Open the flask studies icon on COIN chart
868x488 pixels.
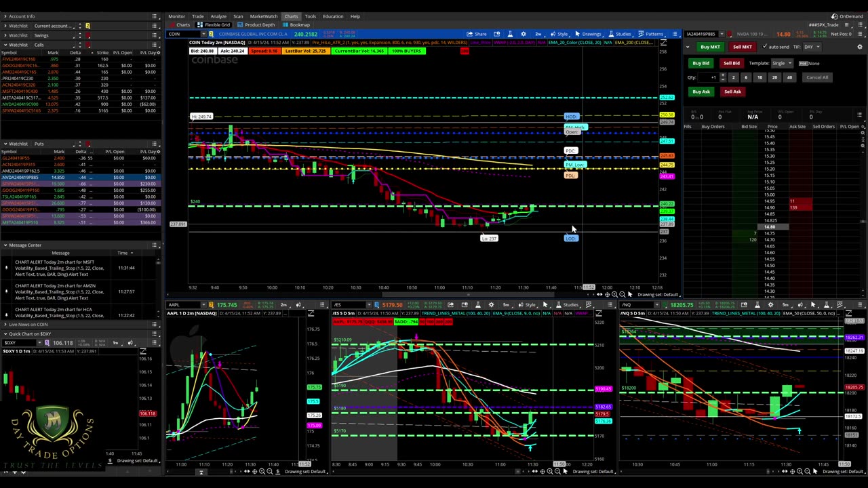pos(510,34)
